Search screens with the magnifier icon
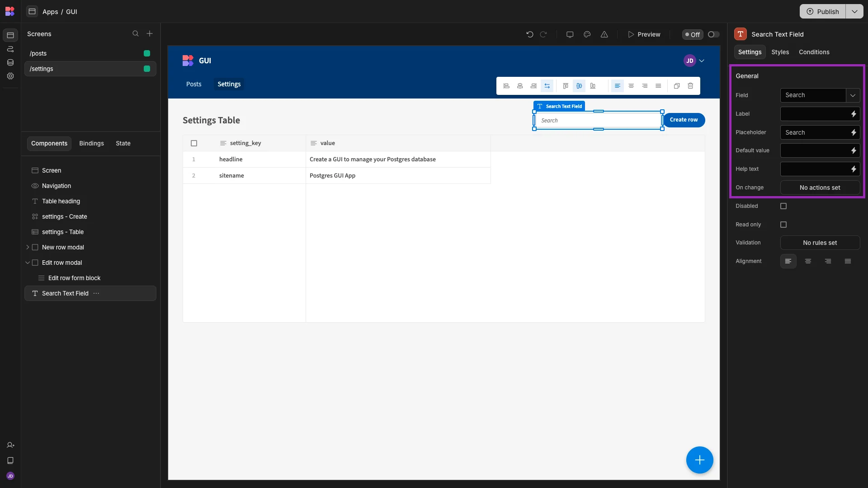Image resolution: width=868 pixels, height=488 pixels. click(x=136, y=34)
